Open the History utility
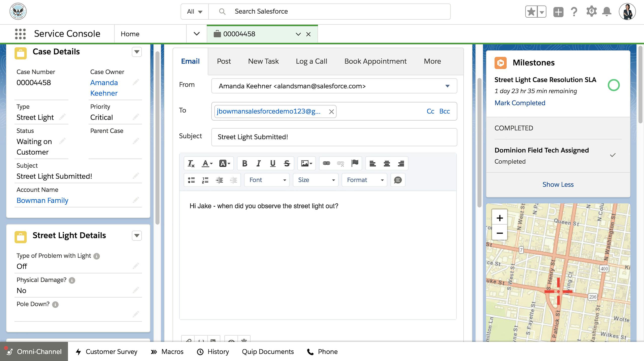This screenshot has height=361, width=644. tap(213, 351)
